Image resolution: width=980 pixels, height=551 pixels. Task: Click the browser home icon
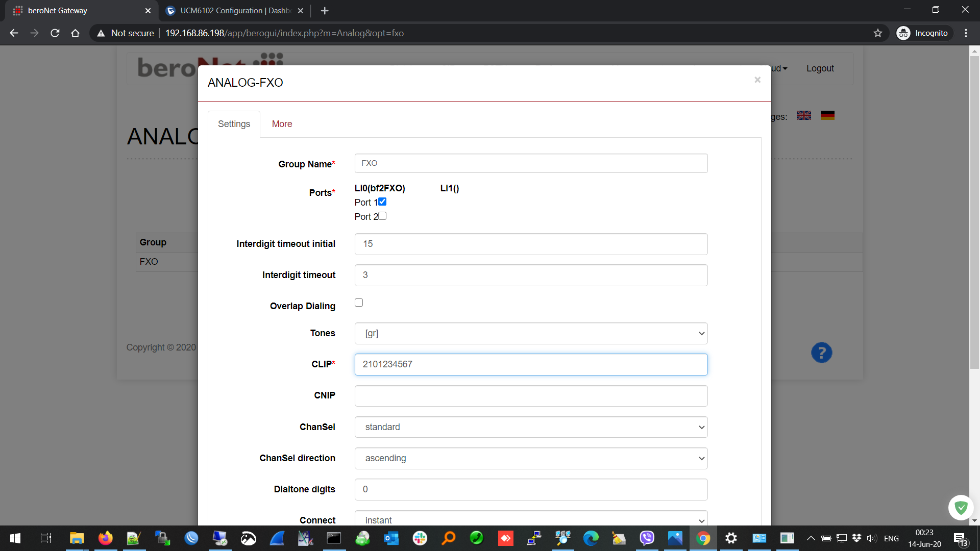tap(76, 33)
